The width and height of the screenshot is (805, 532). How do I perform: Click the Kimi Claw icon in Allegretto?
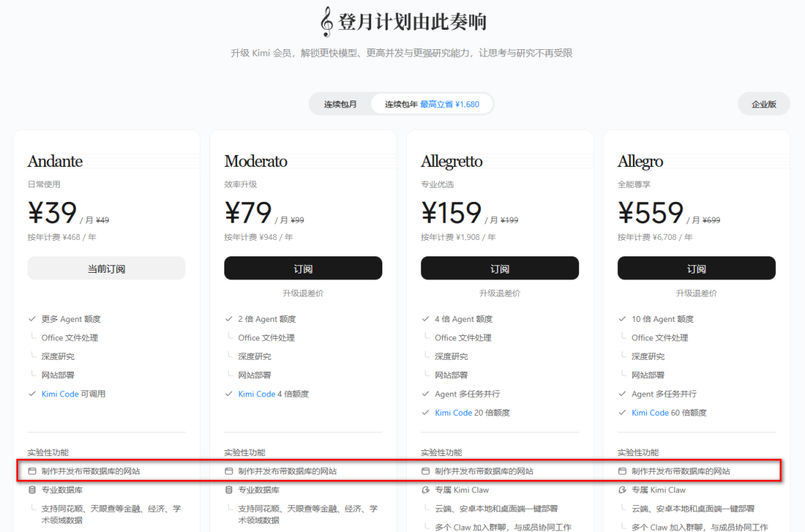(426, 490)
